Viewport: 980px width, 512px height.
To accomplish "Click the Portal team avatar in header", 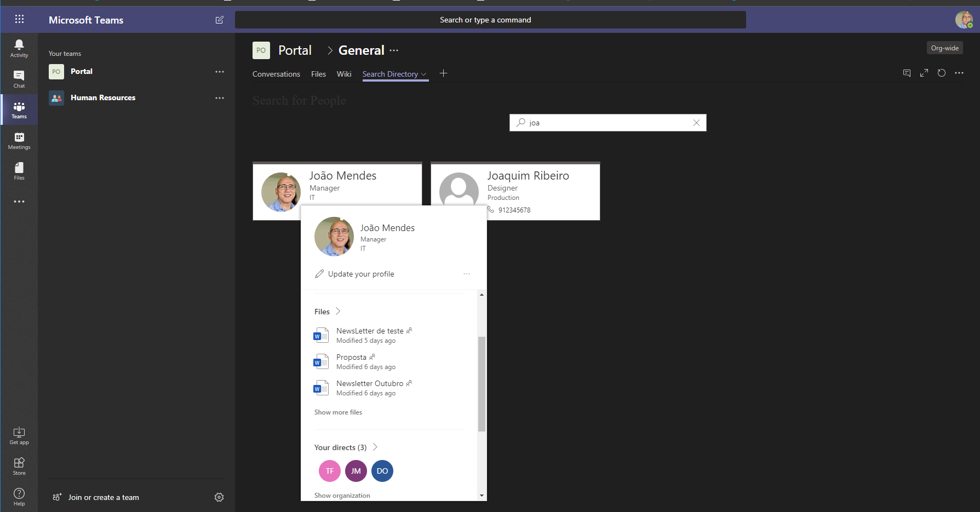I will coord(261,50).
